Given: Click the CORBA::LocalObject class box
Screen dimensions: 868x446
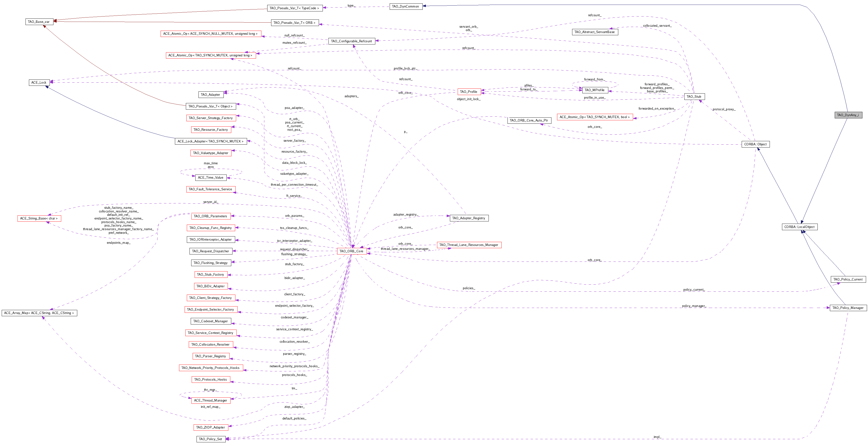Looking at the screenshot, I should (799, 227).
